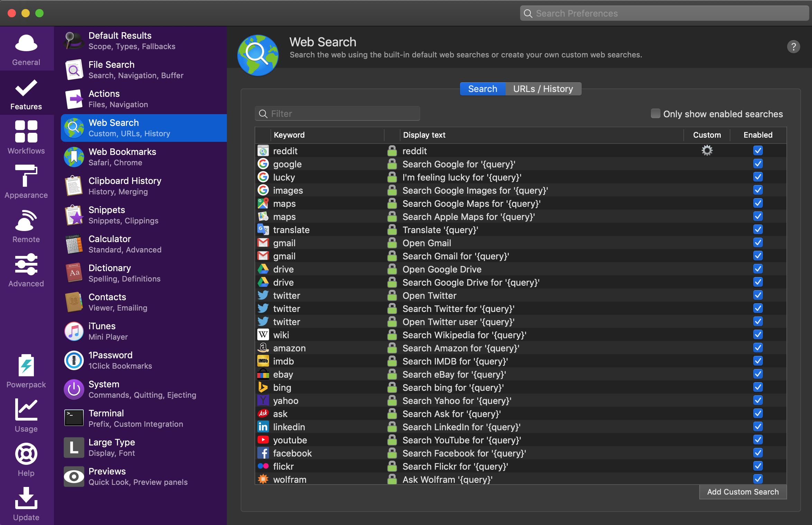Open the Powerpack icon
812x525 pixels.
(26, 366)
